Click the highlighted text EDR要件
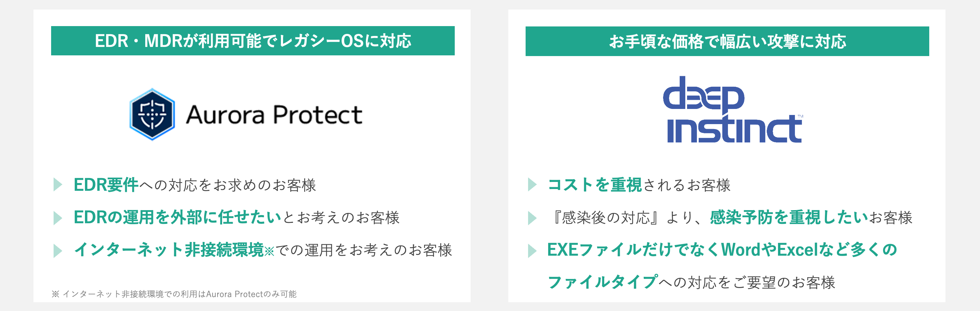 (x=106, y=185)
